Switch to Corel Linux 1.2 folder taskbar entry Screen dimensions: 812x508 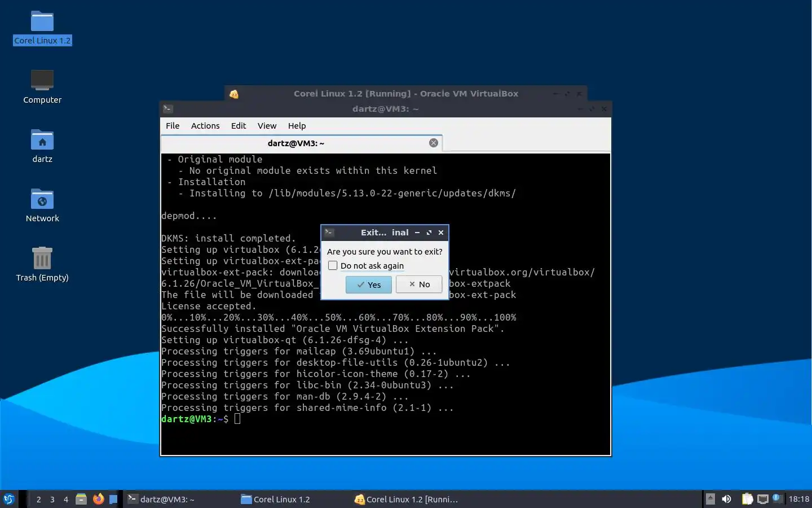click(293, 499)
